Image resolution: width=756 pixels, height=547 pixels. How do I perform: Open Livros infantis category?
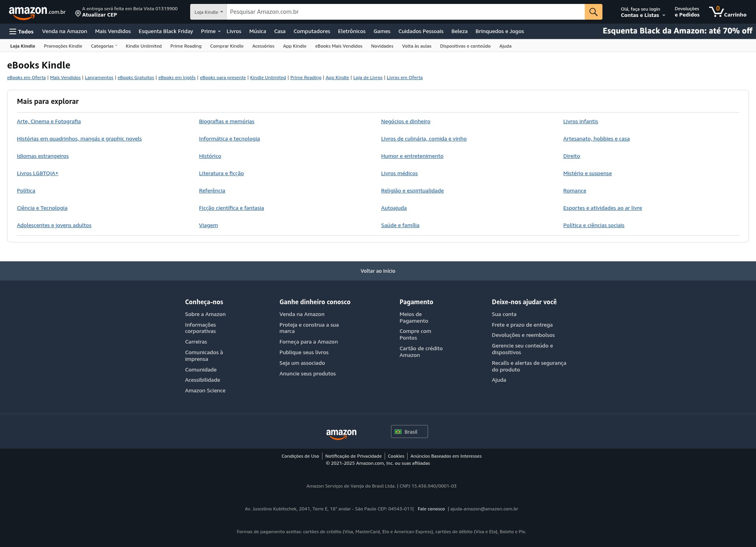(x=580, y=122)
